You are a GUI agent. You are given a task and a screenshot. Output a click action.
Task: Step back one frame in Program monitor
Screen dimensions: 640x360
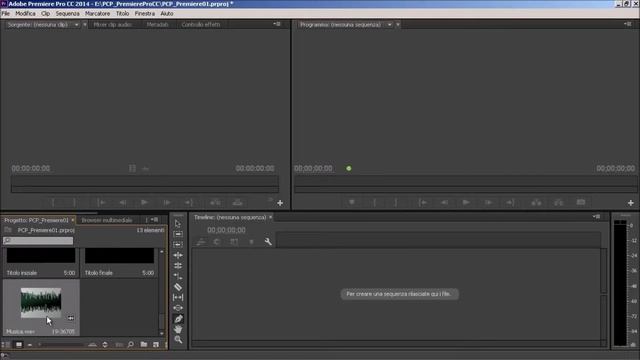444,202
